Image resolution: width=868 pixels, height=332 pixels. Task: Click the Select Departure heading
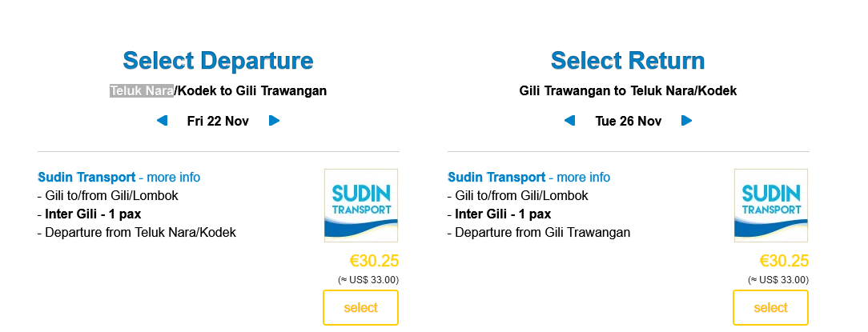click(218, 61)
